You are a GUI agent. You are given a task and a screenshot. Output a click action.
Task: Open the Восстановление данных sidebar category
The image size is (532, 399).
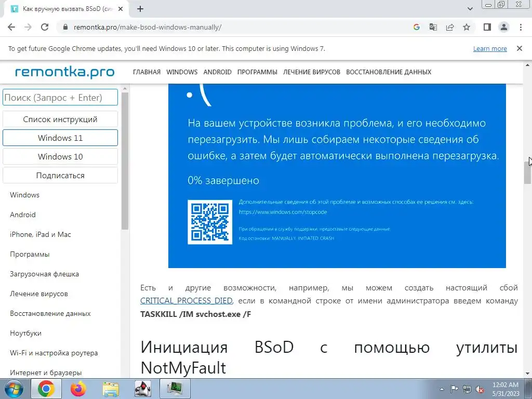tap(50, 313)
